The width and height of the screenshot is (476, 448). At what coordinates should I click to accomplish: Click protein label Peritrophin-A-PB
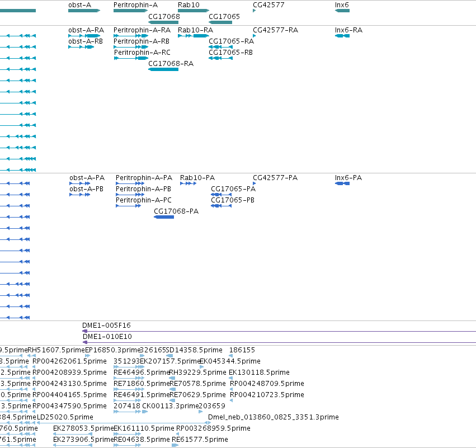coord(143,189)
